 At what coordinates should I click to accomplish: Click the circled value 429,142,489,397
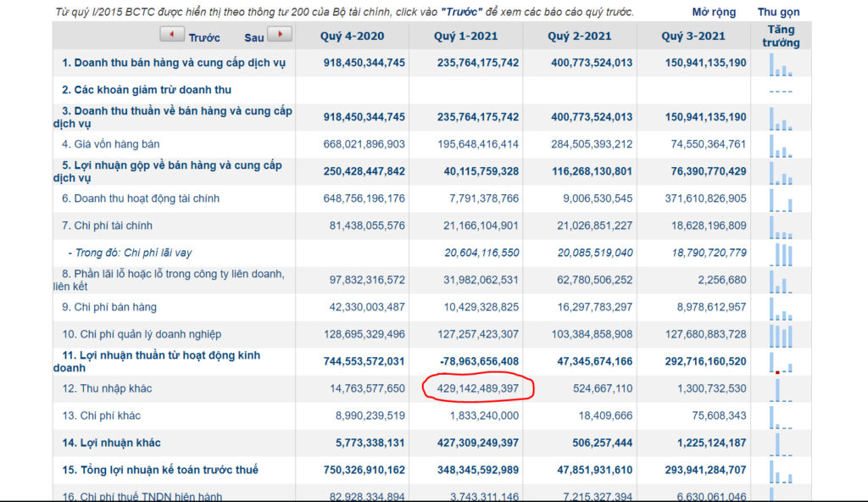point(478,388)
